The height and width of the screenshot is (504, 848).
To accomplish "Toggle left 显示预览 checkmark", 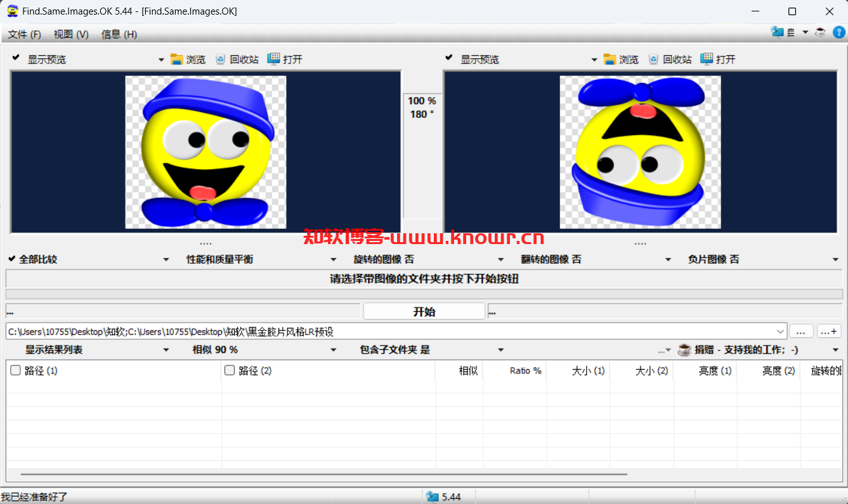I will pos(16,58).
